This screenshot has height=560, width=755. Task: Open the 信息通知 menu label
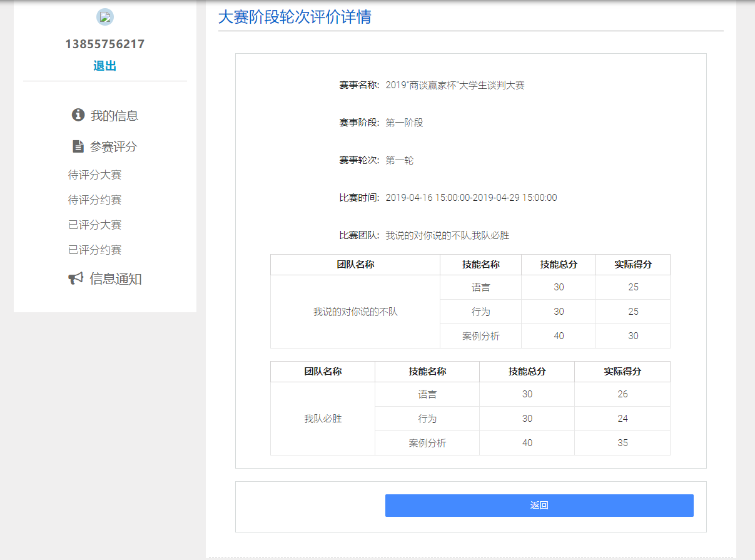pyautogui.click(x=116, y=279)
